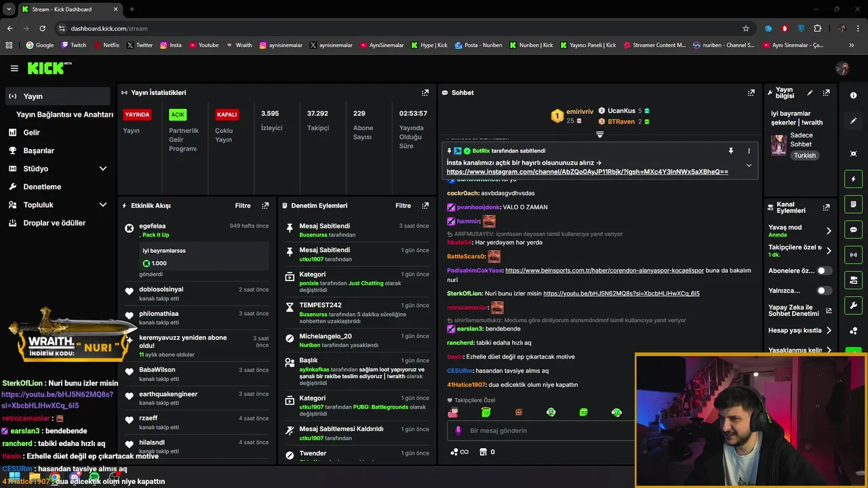Open Takipçilere özel options arrow

click(829, 251)
